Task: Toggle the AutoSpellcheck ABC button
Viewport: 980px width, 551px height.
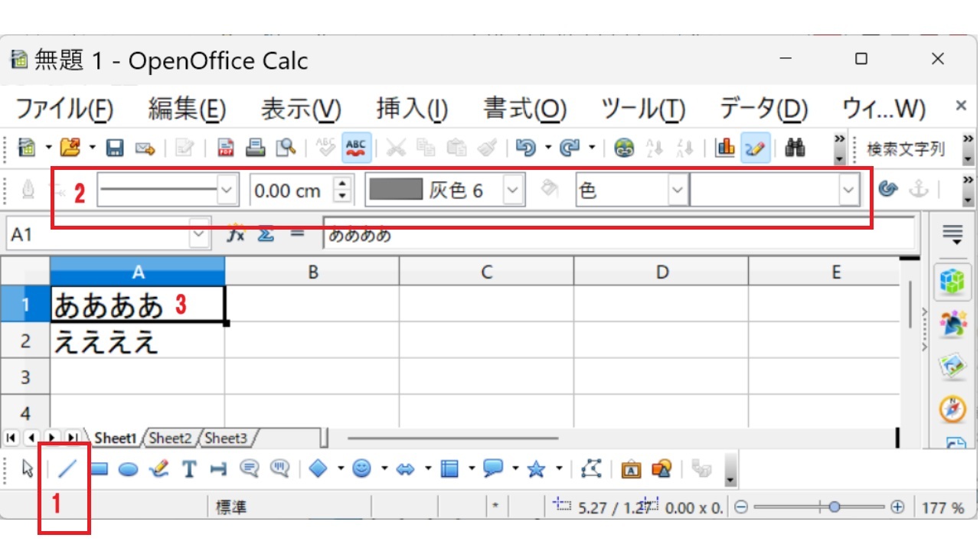Action: tap(357, 148)
